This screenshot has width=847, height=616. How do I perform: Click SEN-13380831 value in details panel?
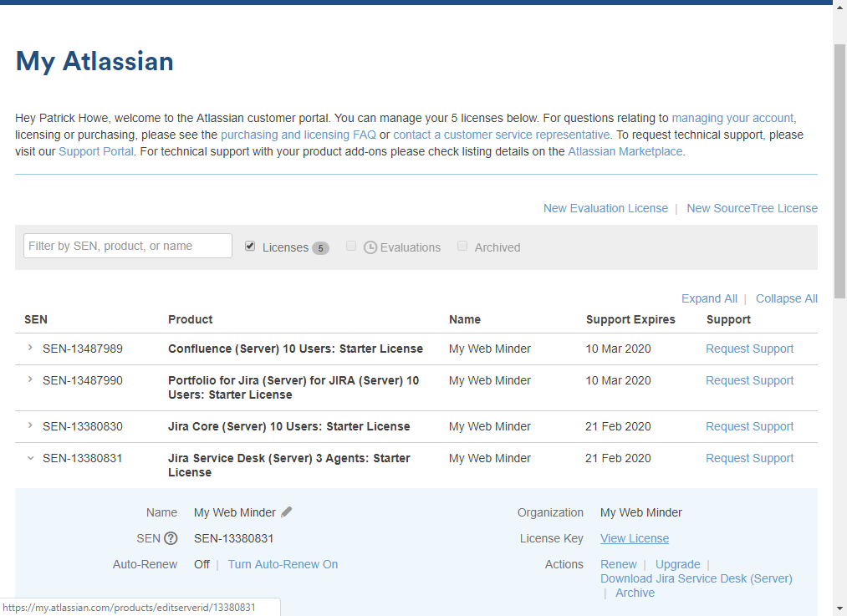pyautogui.click(x=233, y=538)
